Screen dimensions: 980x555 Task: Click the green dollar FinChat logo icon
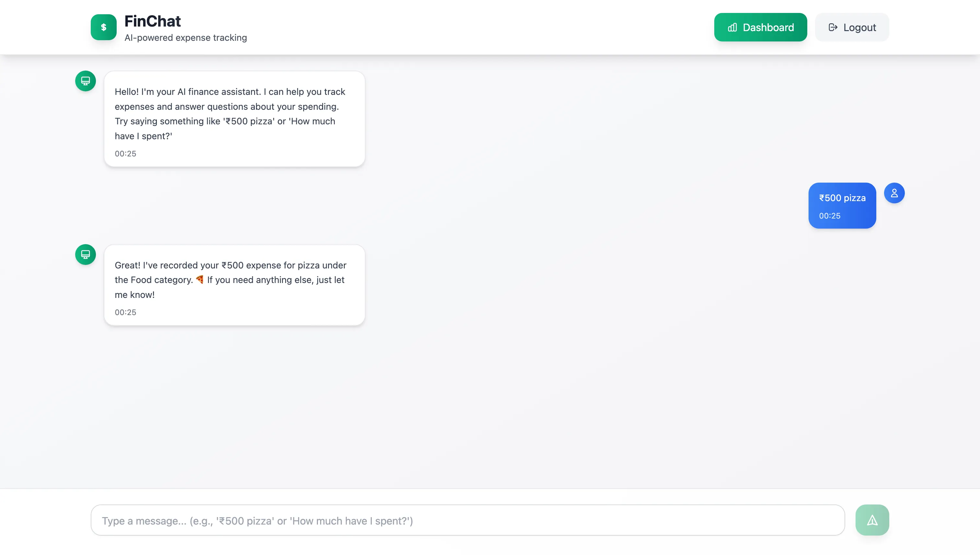coord(103,27)
